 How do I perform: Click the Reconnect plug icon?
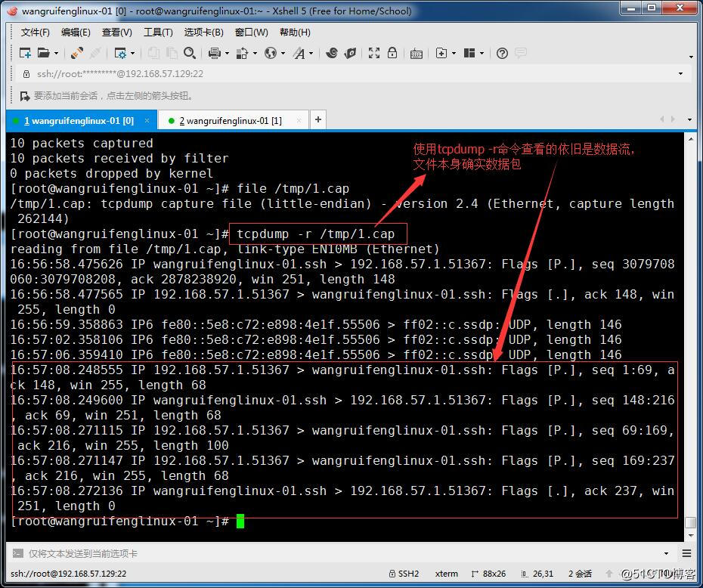click(x=77, y=54)
